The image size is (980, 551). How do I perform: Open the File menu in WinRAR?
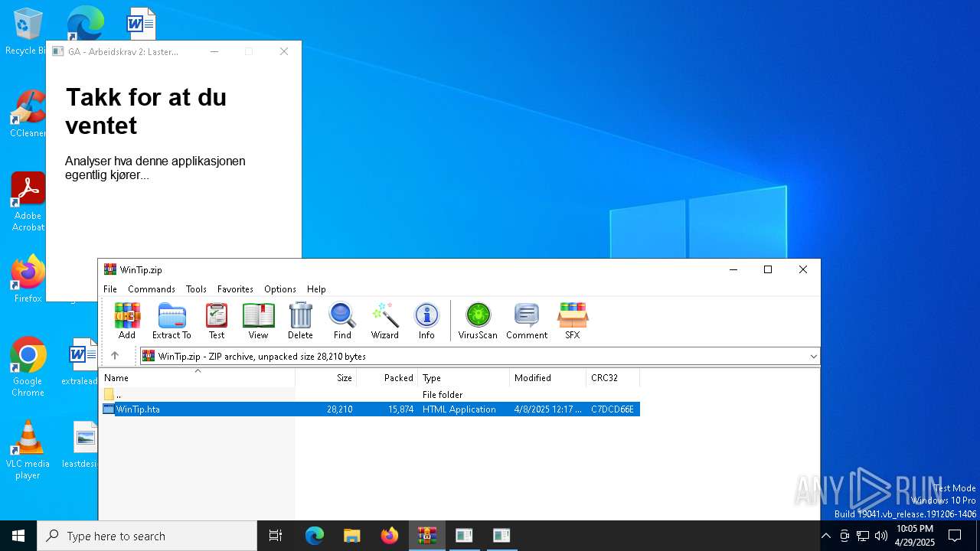point(110,289)
